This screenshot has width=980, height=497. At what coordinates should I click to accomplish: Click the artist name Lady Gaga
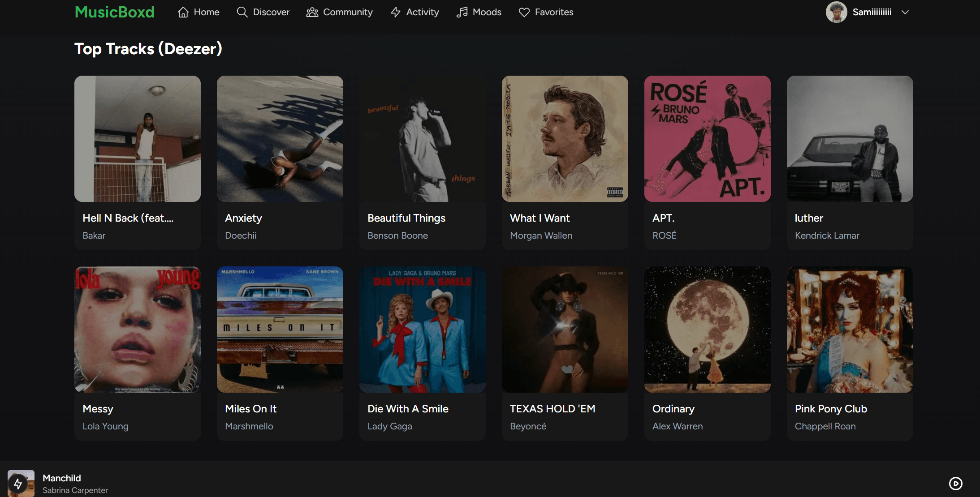coord(389,426)
